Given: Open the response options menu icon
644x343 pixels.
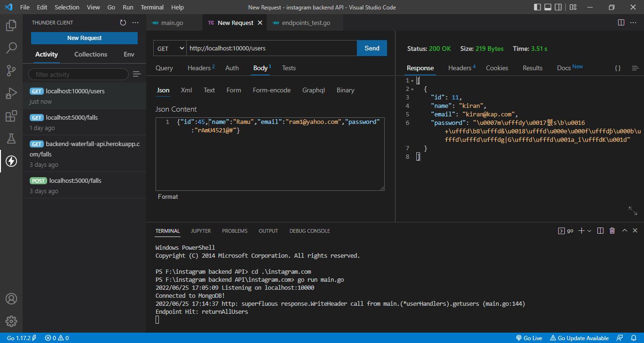Looking at the screenshot, I should pyautogui.click(x=635, y=68).
